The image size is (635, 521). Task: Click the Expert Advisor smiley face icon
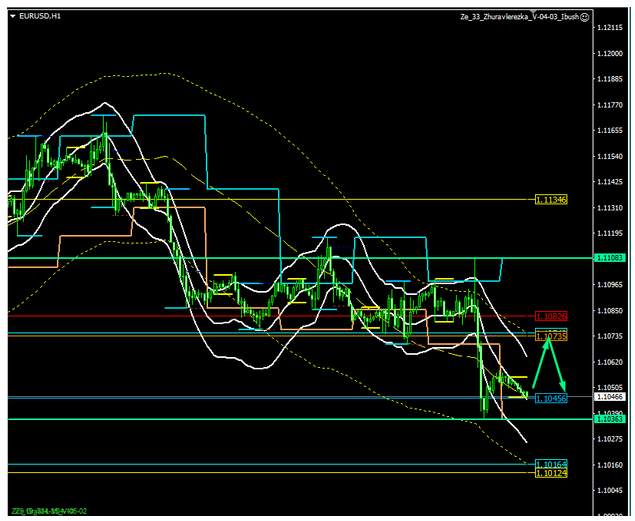585,17
